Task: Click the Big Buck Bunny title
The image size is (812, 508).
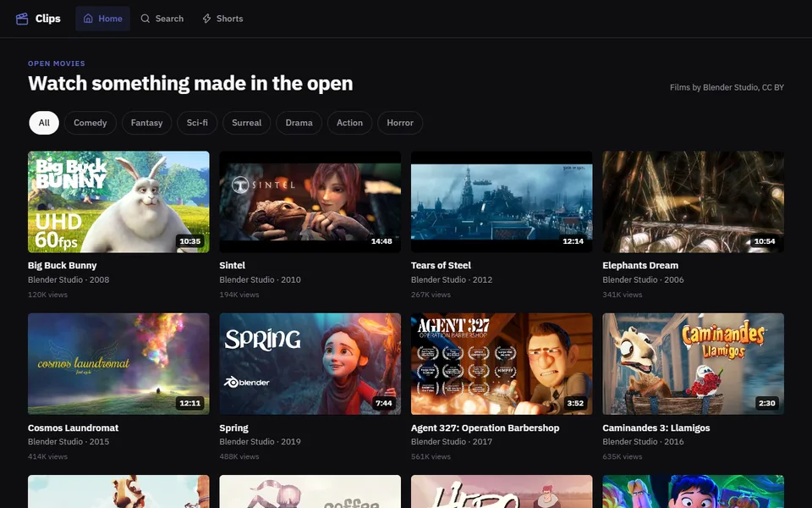Action: click(x=62, y=265)
